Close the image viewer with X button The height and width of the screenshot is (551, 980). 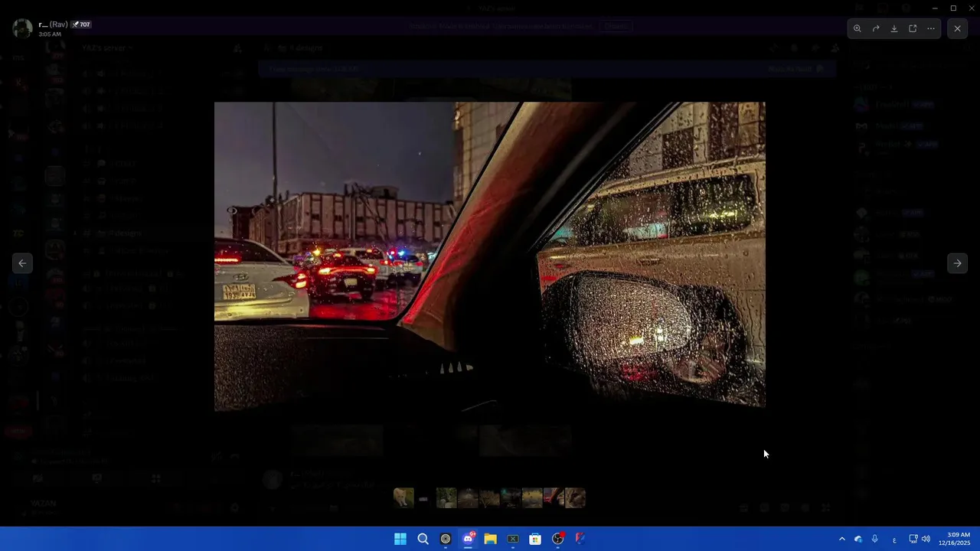pos(957,28)
